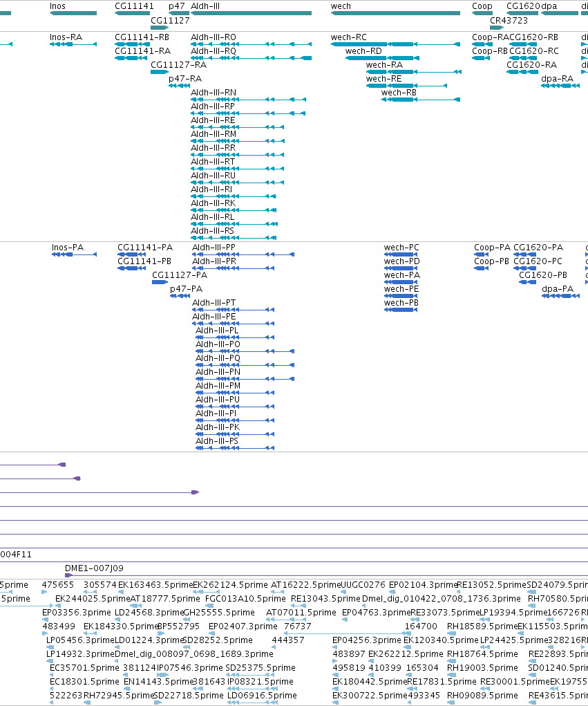
Task: Click the UUGC0276 EST label
Action: pyautogui.click(x=363, y=584)
